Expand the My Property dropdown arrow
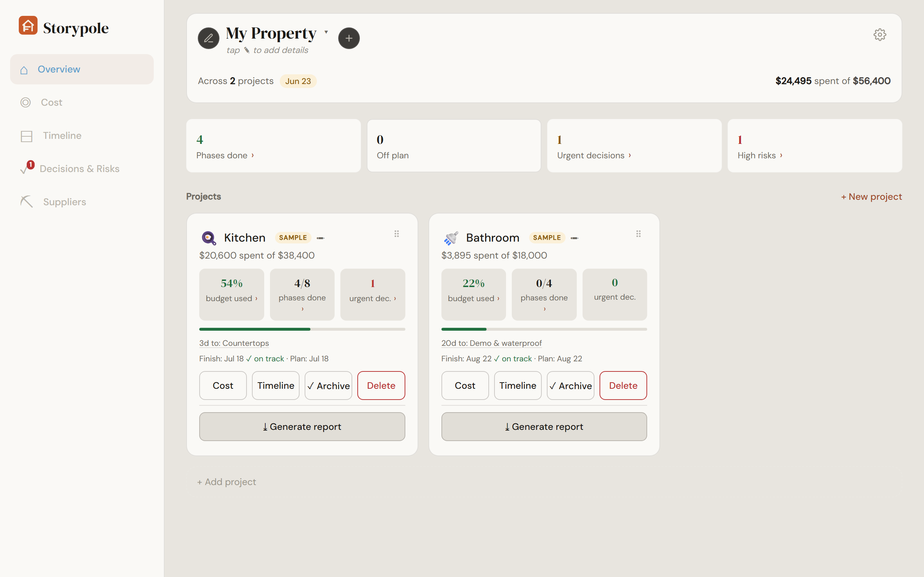 click(x=326, y=32)
